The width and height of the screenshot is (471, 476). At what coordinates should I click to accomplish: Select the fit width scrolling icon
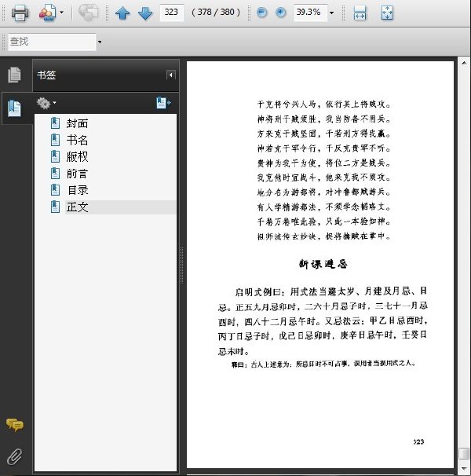[360, 13]
